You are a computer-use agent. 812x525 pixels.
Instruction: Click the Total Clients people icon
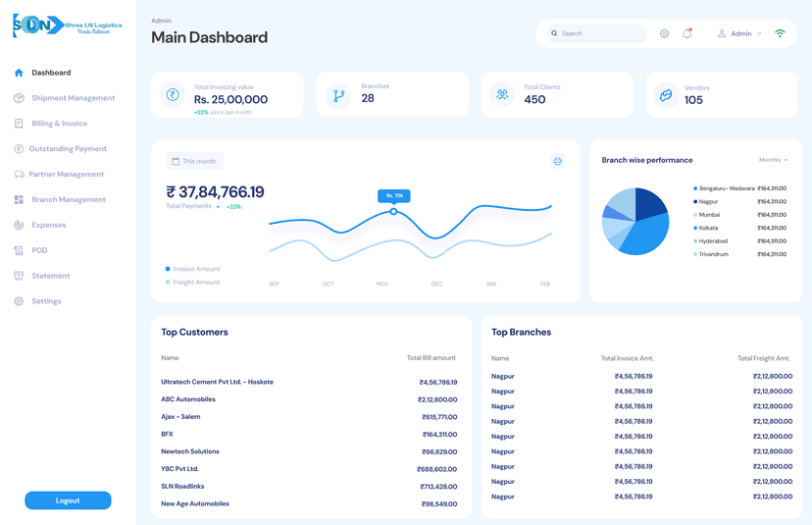click(x=502, y=95)
